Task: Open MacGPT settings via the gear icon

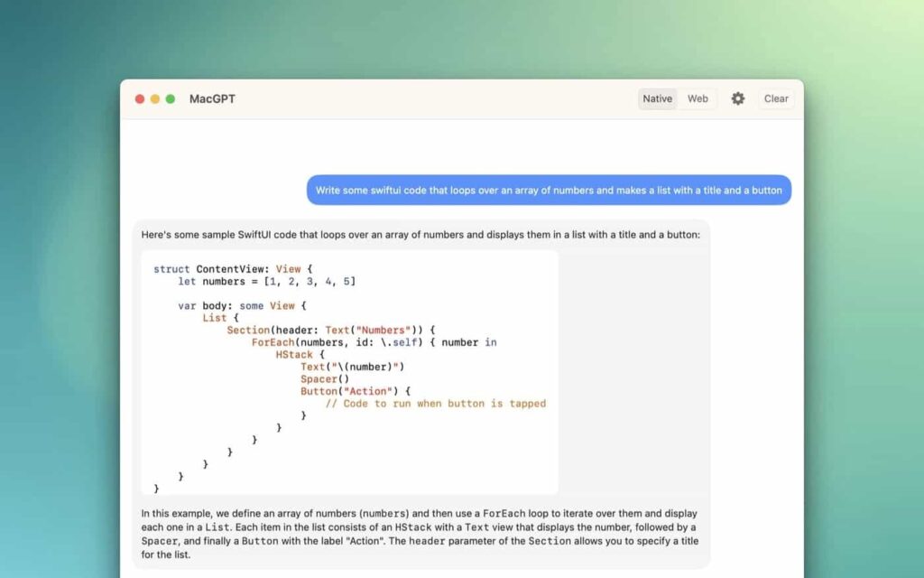Action: [738, 98]
